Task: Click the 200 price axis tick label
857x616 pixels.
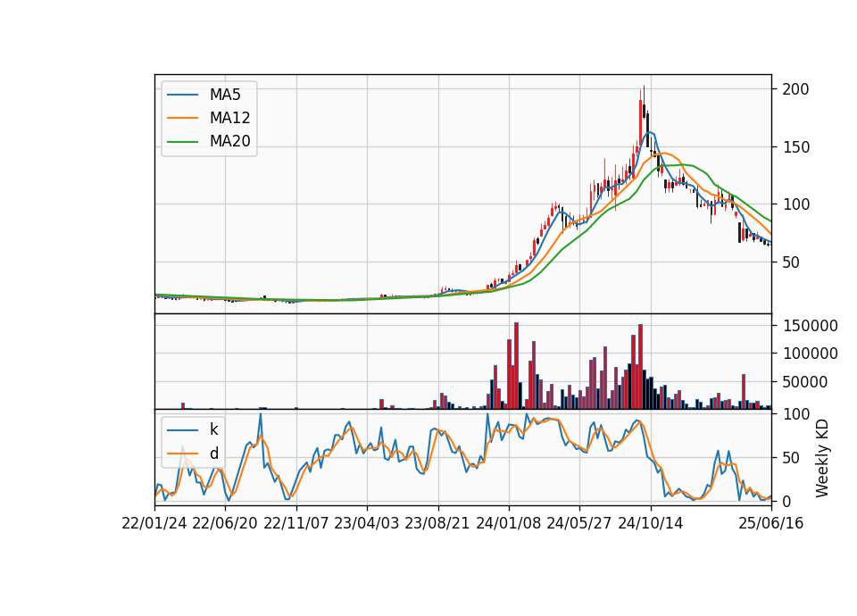Action: point(795,89)
